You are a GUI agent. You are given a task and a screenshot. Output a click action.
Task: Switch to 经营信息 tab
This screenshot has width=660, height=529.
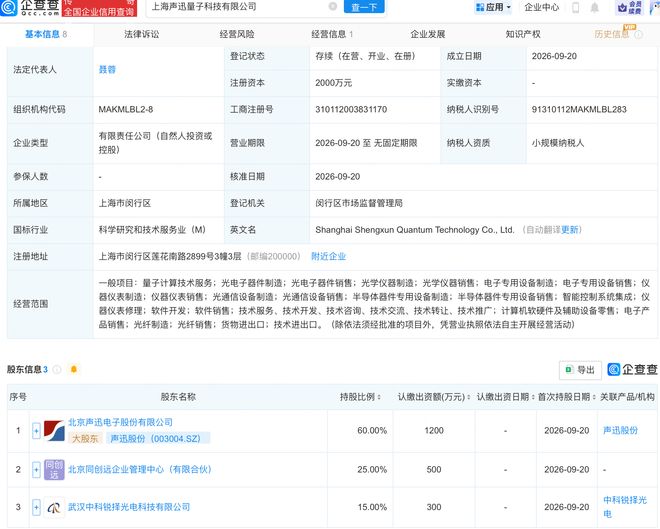pyautogui.click(x=332, y=34)
